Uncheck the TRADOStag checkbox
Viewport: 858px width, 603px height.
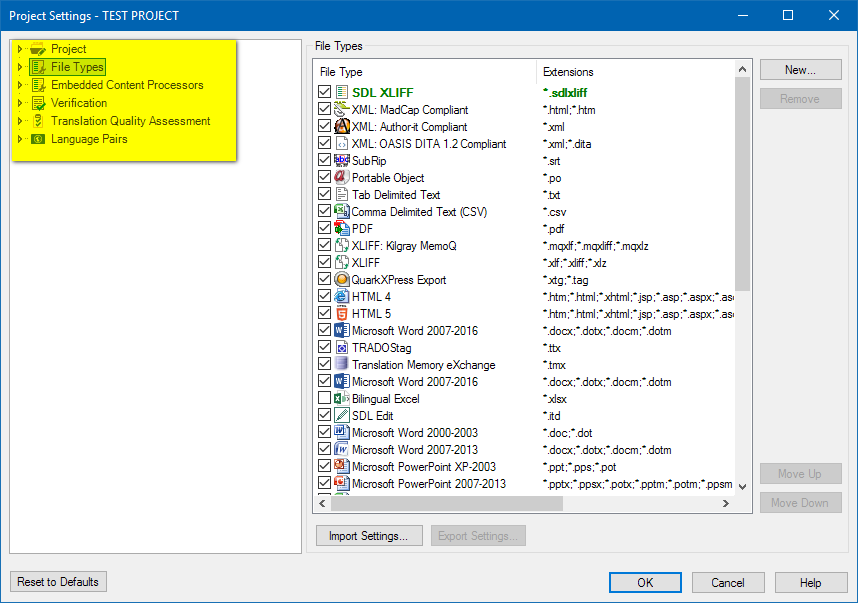pyautogui.click(x=324, y=346)
